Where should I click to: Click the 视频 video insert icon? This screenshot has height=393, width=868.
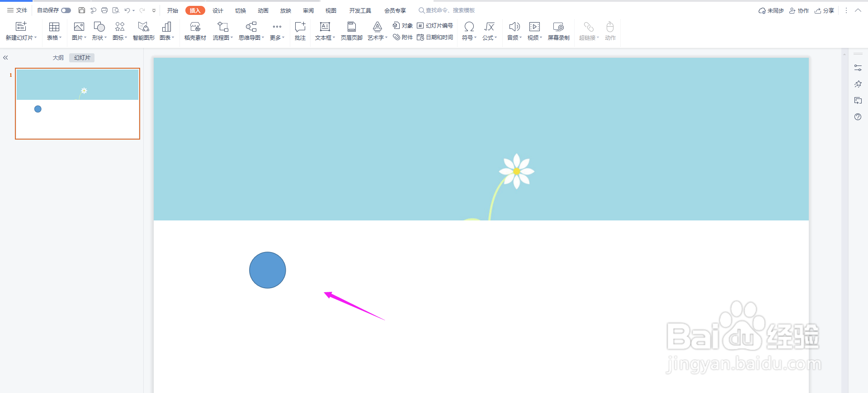click(535, 27)
